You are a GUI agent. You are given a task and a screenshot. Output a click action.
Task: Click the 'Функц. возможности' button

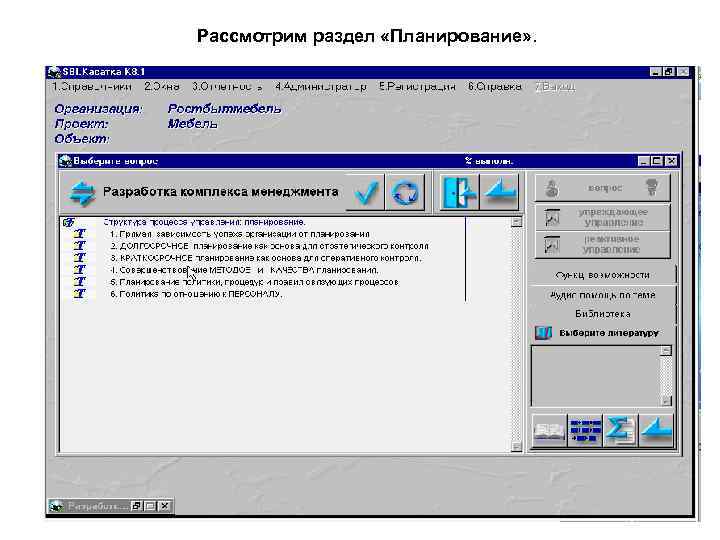602,275
